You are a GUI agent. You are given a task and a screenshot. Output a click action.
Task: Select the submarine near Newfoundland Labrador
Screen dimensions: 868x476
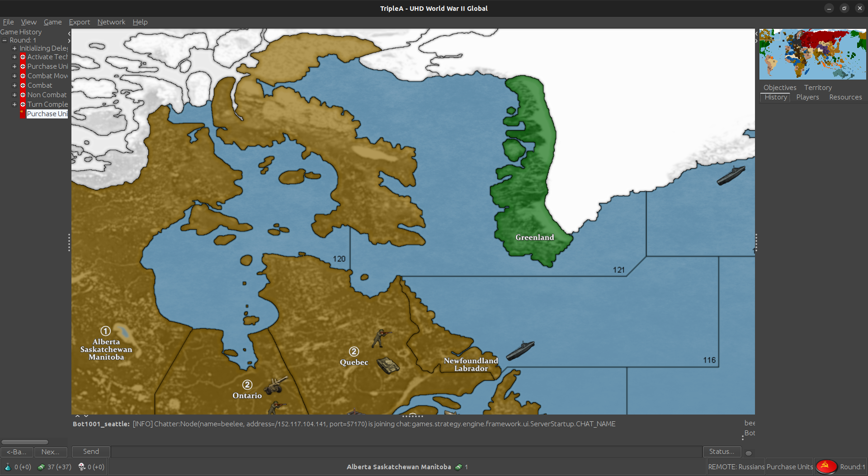click(520, 351)
